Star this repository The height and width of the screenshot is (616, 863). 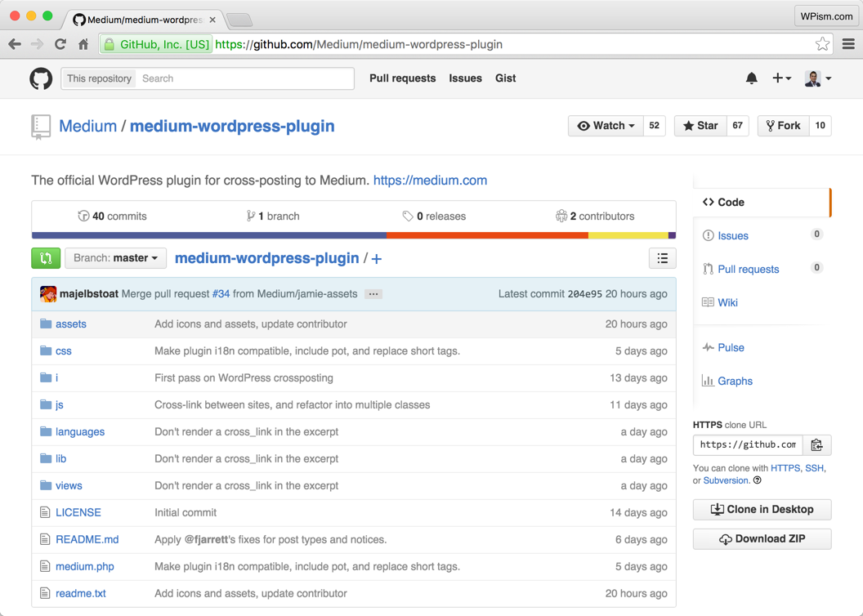point(700,126)
